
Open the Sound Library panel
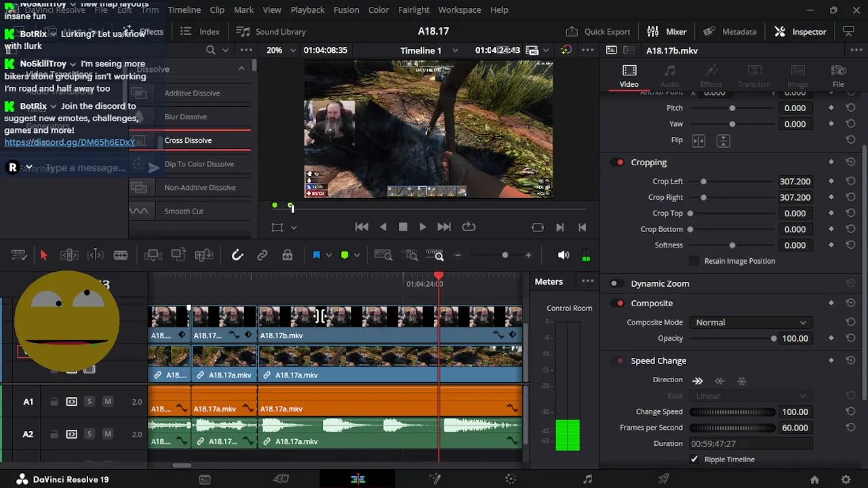[x=271, y=32]
